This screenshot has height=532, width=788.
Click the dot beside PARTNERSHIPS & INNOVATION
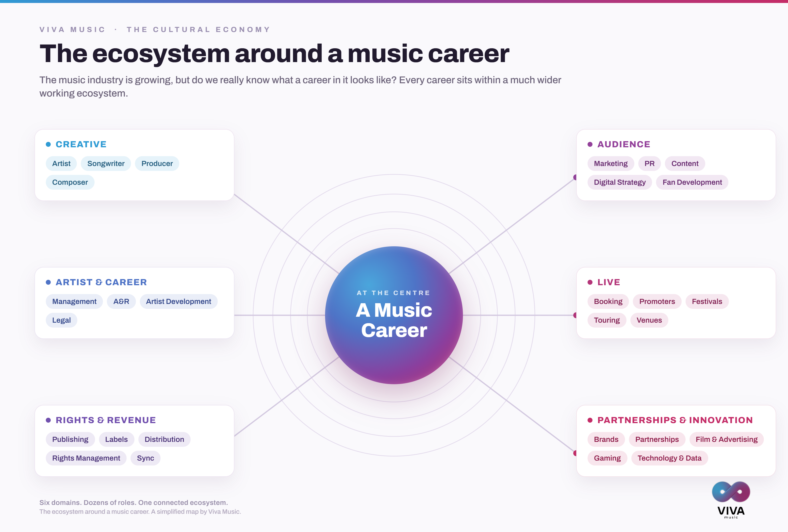[x=590, y=420]
